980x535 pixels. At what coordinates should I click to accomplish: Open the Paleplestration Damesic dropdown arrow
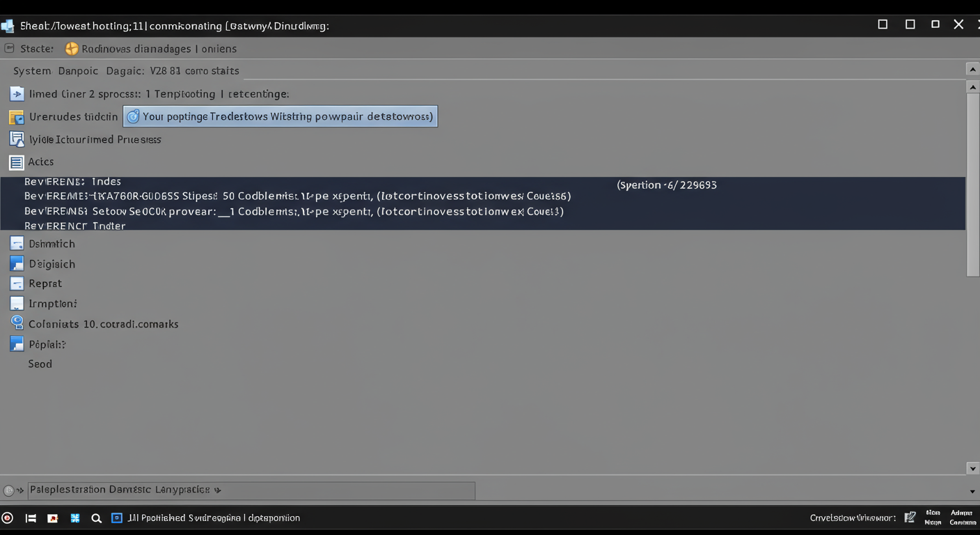click(218, 490)
